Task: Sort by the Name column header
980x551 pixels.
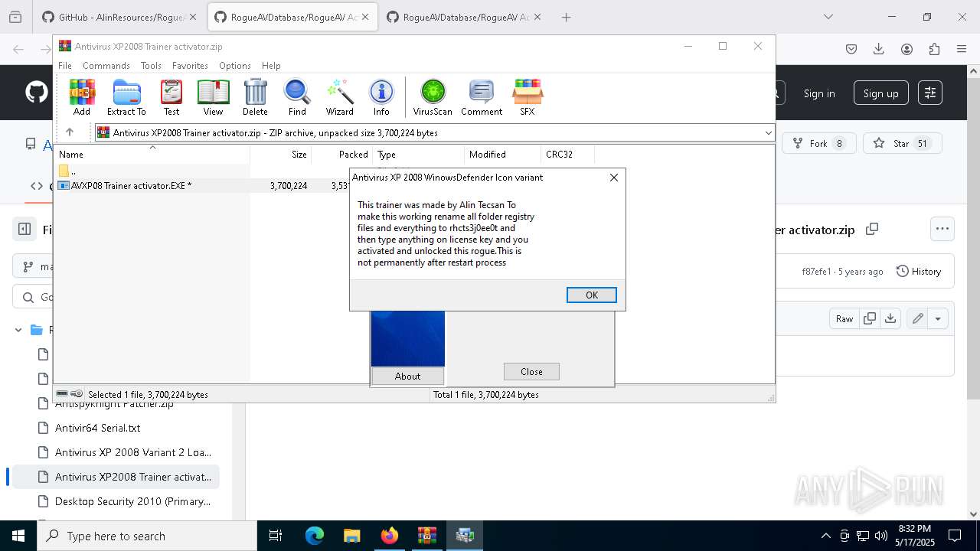Action: tap(152, 155)
